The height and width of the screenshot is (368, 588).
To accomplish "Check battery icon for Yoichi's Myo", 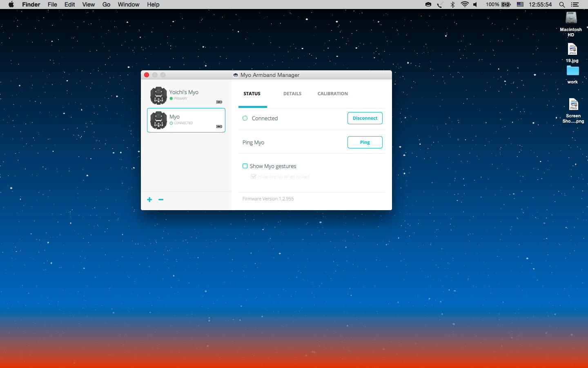I will coord(219,102).
